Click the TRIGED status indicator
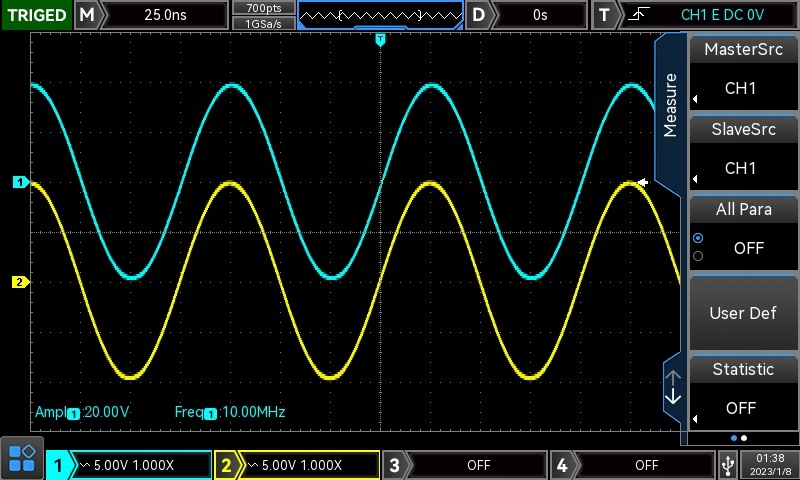Screen dimensions: 800x480 37,15
